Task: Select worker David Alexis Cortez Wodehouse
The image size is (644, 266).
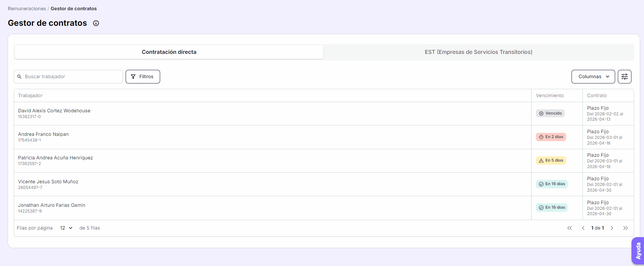Action: pos(54,111)
